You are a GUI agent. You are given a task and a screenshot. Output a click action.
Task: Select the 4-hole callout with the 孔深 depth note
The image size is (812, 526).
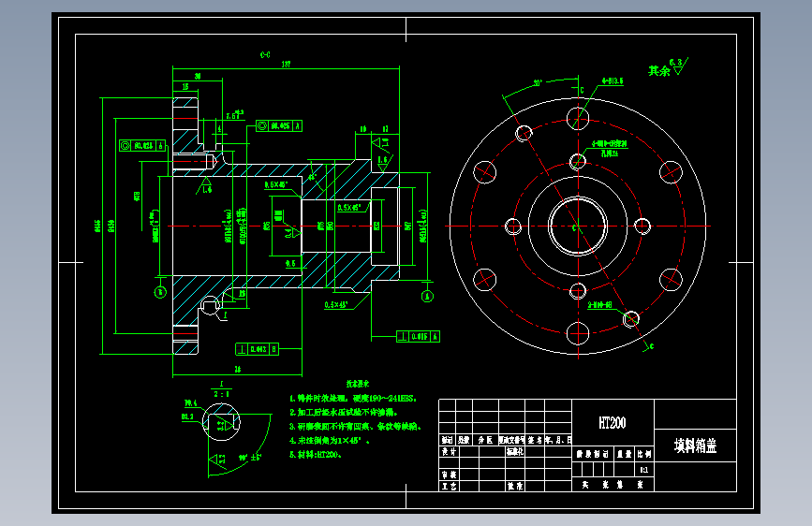[x=610, y=148]
